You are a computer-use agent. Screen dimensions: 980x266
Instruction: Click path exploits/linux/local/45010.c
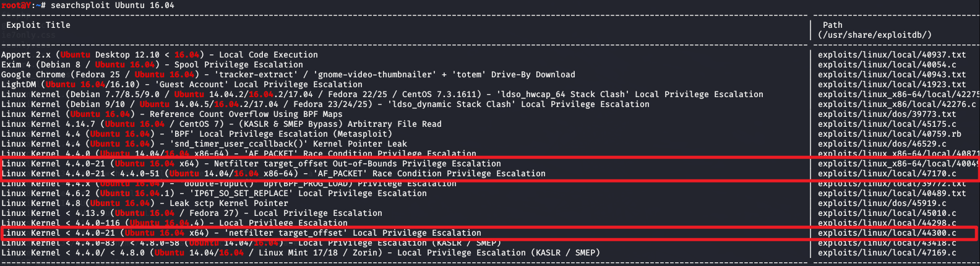(887, 213)
